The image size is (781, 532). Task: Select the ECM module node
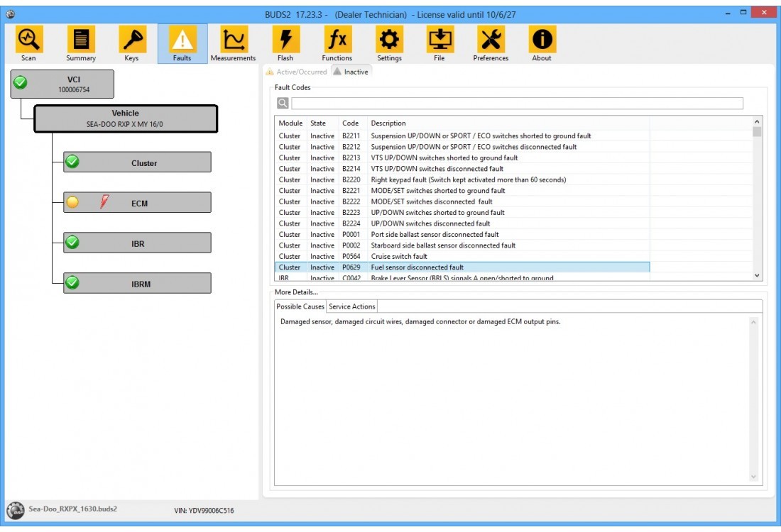coord(138,203)
